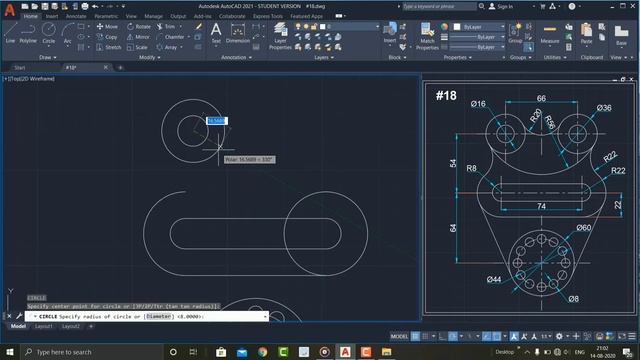Expand the Annotation panel dropdown

pyautogui.click(x=236, y=58)
